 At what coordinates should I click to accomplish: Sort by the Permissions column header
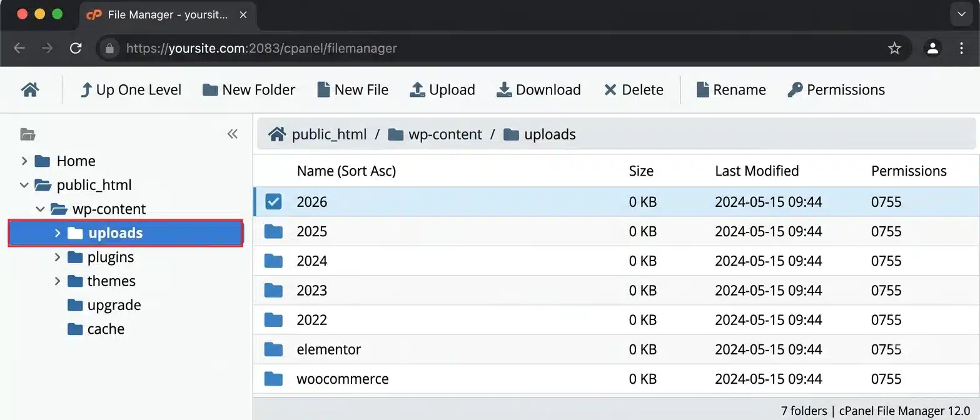(x=909, y=171)
